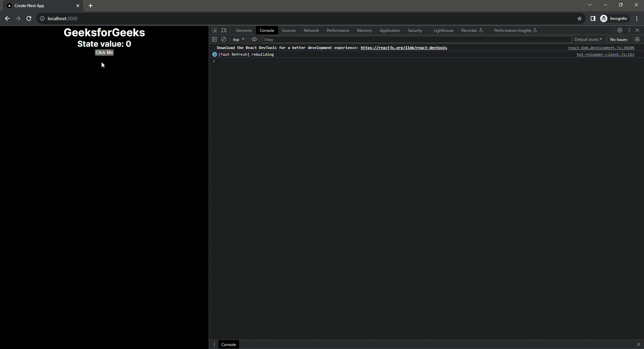Open the Lighthouse panel
Image resolution: width=644 pixels, height=349 pixels.
(x=443, y=31)
